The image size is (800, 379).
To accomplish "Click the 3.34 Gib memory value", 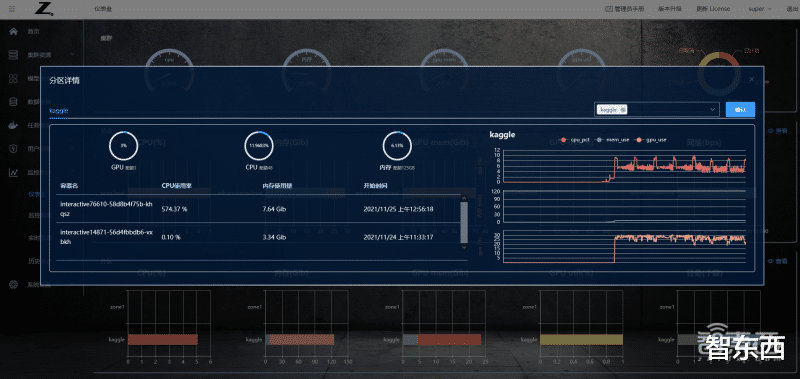I will coord(274,237).
